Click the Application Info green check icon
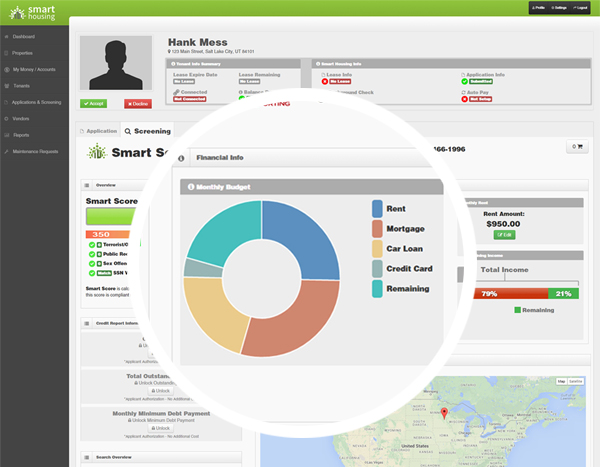600x467 pixels. click(x=465, y=82)
